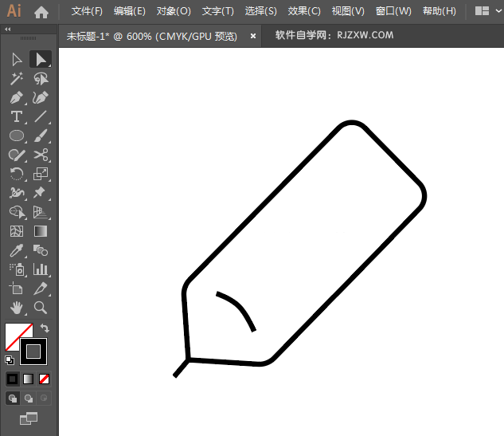Enable Draw Inside mode
The width and height of the screenshot is (504, 436).
(x=44, y=399)
